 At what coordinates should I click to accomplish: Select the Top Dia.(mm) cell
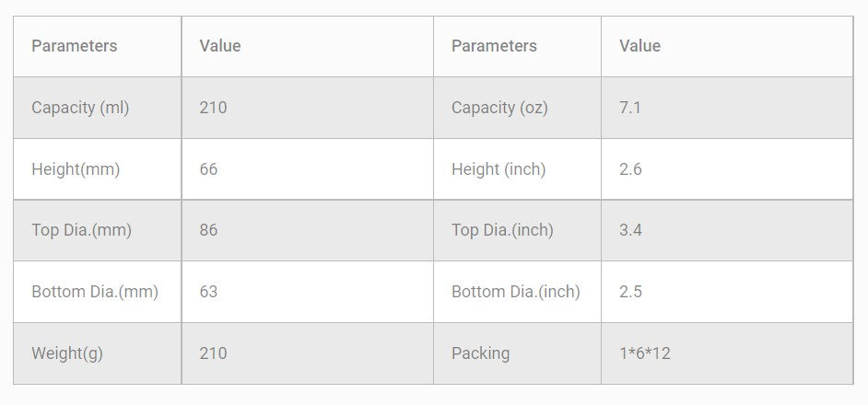pos(81,230)
